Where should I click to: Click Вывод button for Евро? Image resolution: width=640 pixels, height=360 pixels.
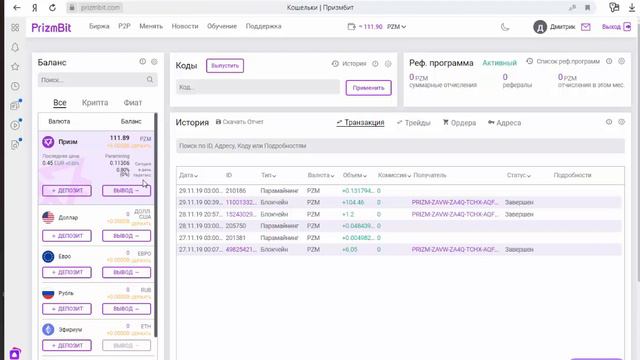(127, 272)
